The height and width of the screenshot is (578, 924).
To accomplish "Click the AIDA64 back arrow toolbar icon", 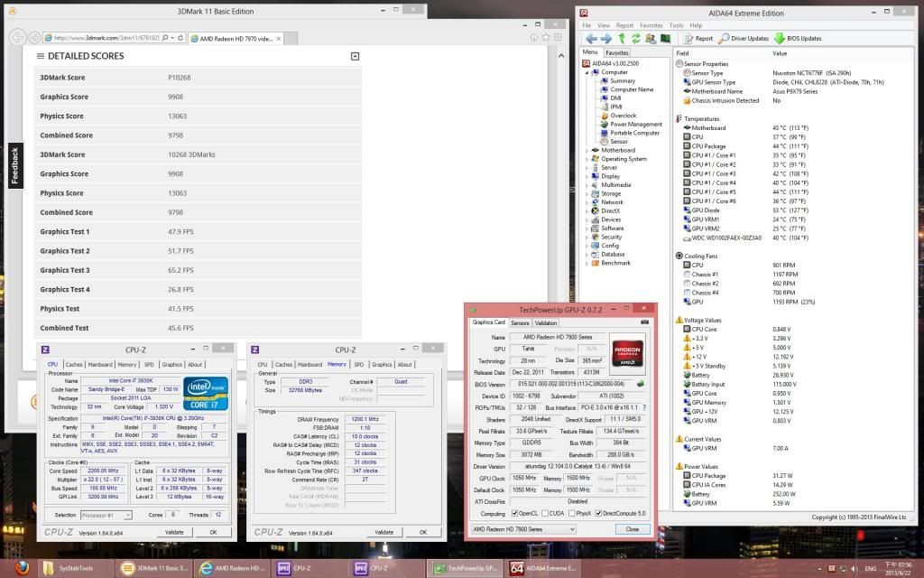I will coord(591,39).
